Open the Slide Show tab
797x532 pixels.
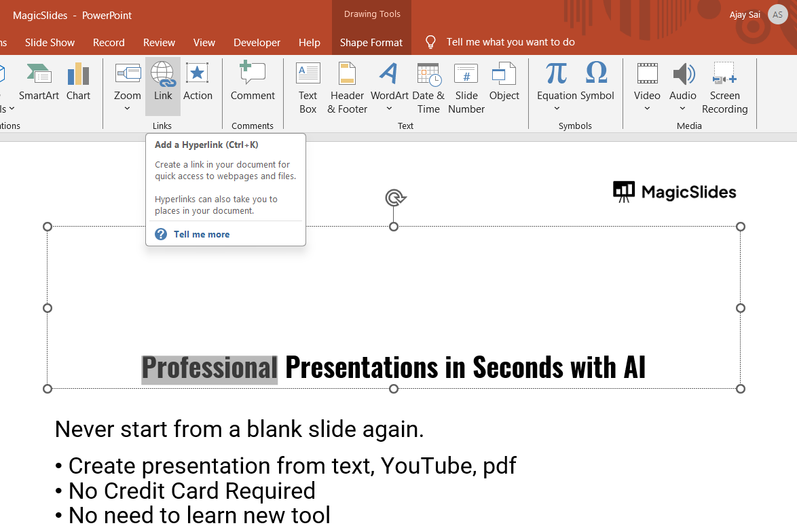pyautogui.click(x=50, y=43)
